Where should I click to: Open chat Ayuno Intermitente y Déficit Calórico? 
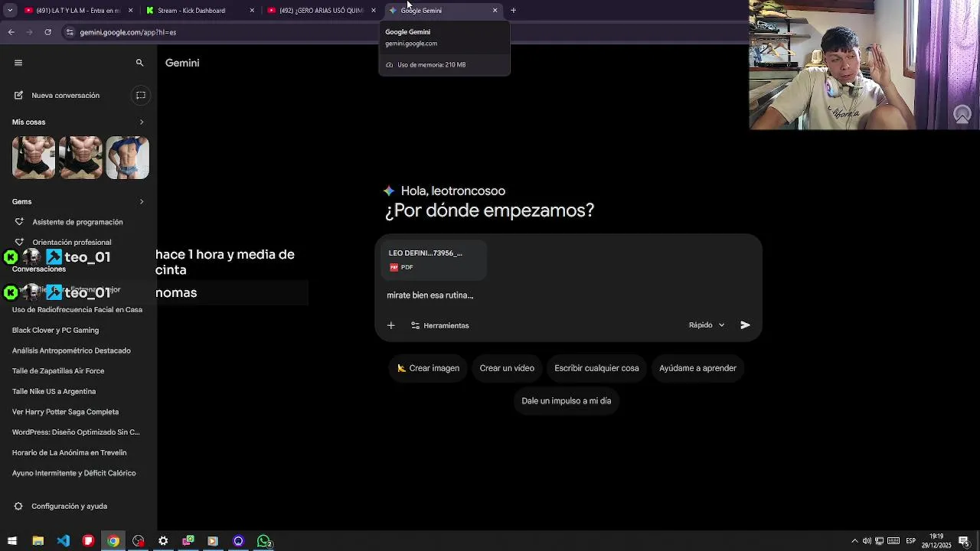coord(73,473)
